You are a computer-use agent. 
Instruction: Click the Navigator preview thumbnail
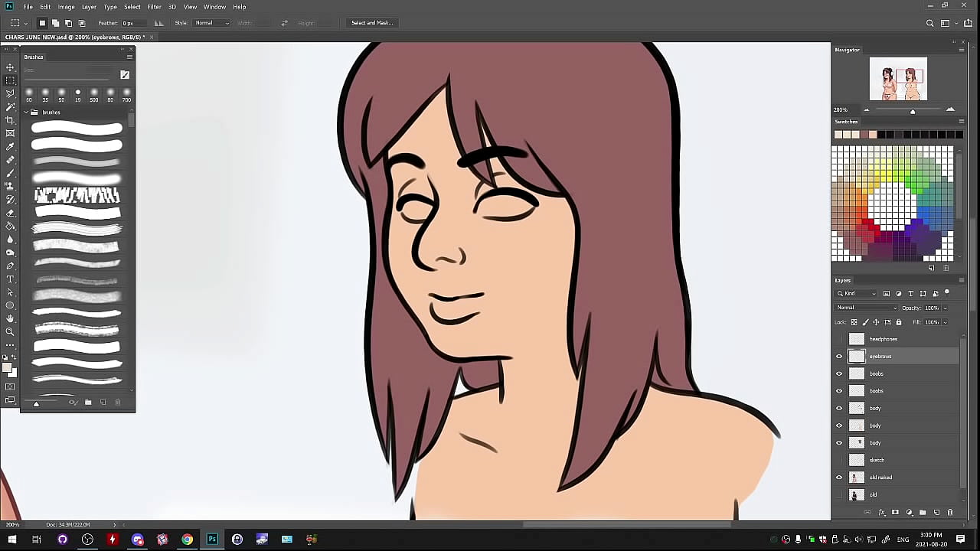point(898,80)
